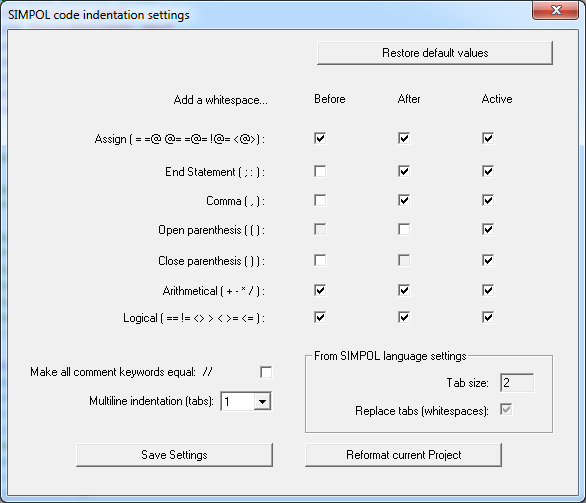
Task: Click 'From SIMPOL language settings' group label
Action: [390, 356]
